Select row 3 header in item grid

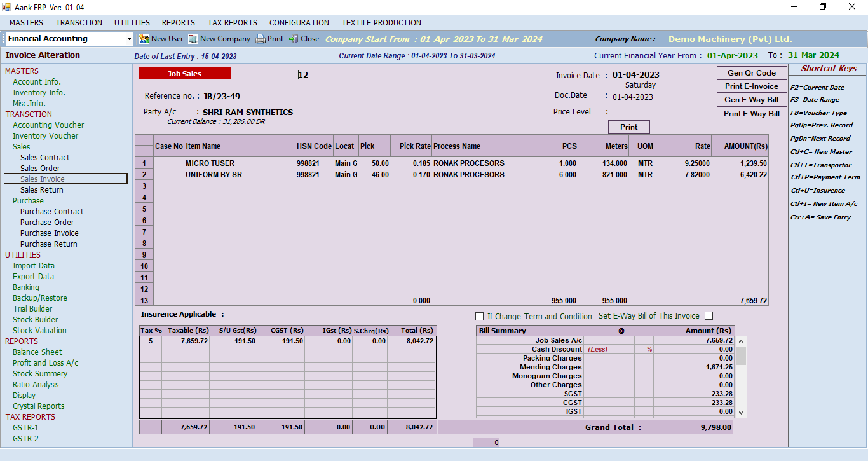click(144, 186)
